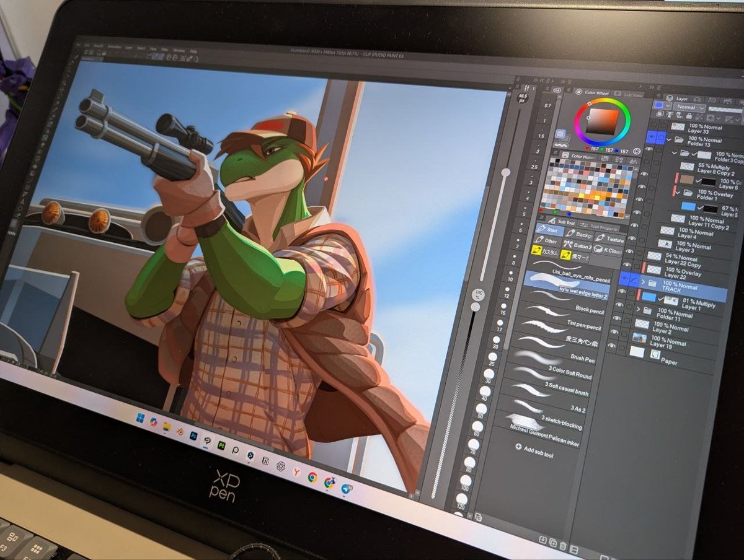Screen dimensions: 744x560
Task: Click the Paper layer thumbnail
Action: (637, 351)
